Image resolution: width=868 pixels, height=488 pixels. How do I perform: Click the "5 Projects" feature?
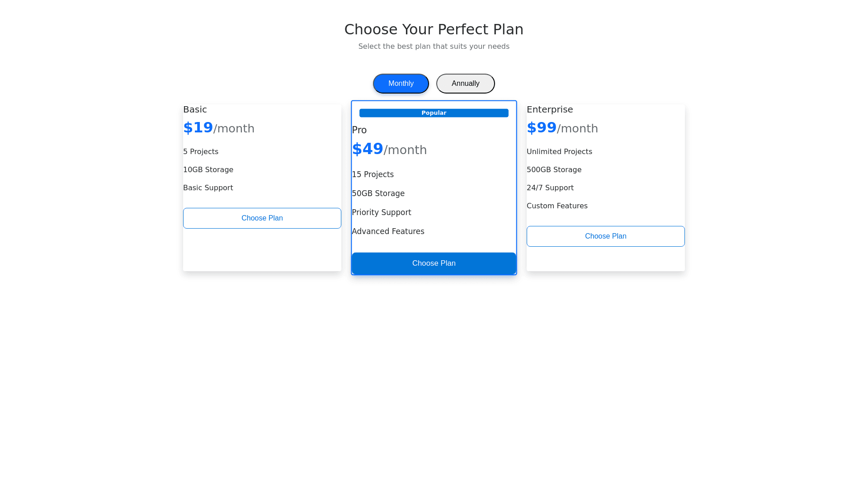point(201,152)
